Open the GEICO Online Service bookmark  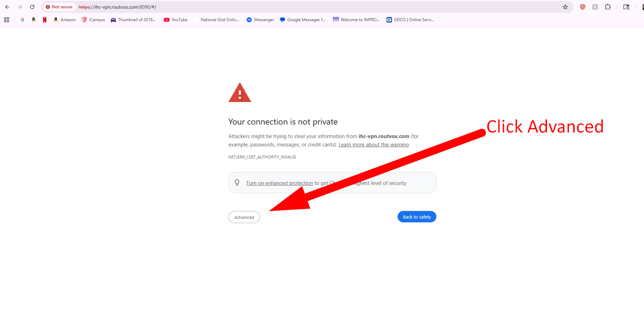[410, 20]
